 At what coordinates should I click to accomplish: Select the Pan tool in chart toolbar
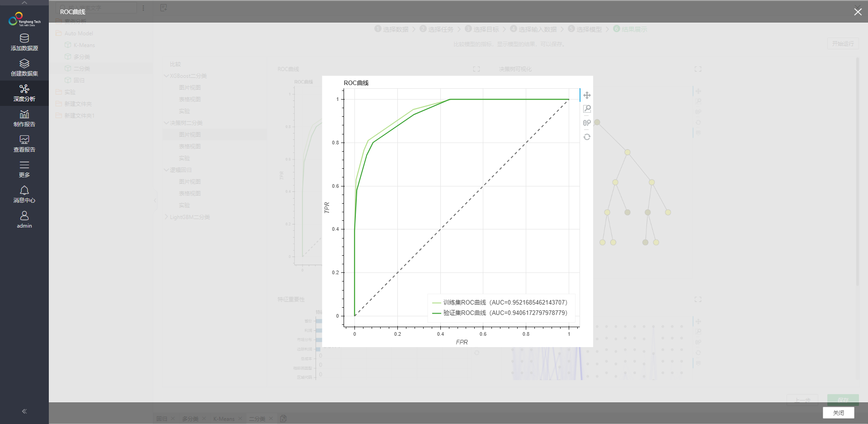click(587, 95)
